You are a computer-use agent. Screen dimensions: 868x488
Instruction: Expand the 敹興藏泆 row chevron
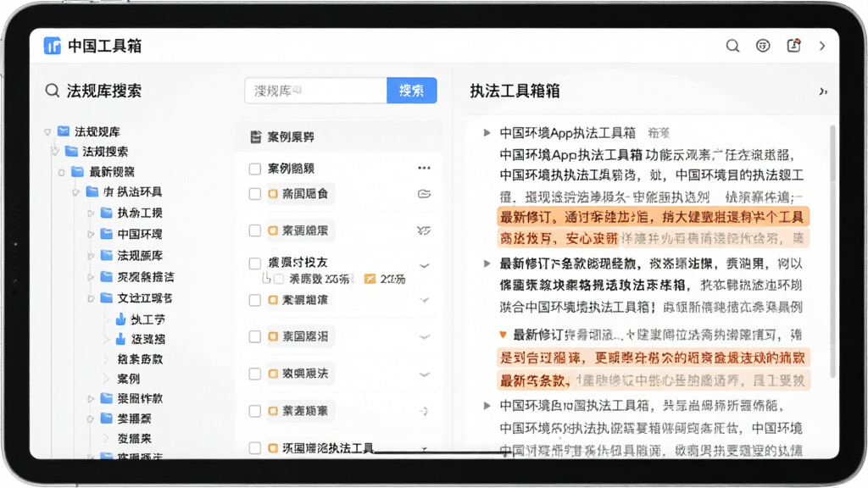[425, 374]
